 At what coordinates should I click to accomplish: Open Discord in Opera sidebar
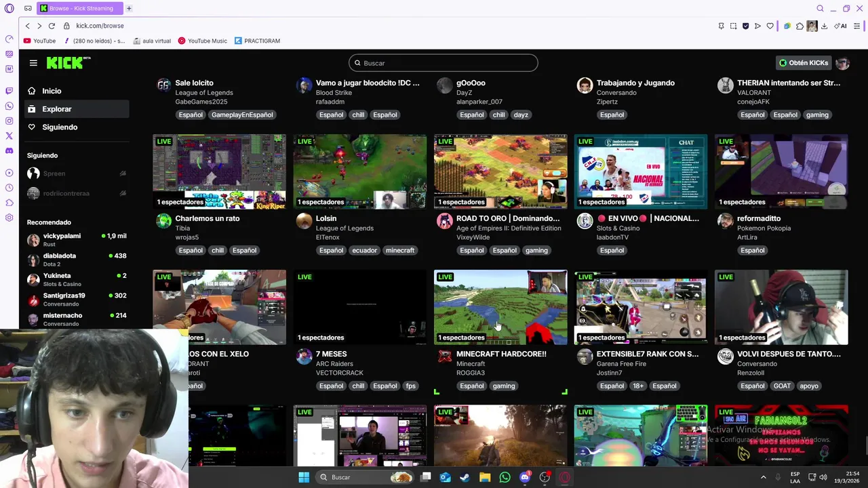coord(9,150)
